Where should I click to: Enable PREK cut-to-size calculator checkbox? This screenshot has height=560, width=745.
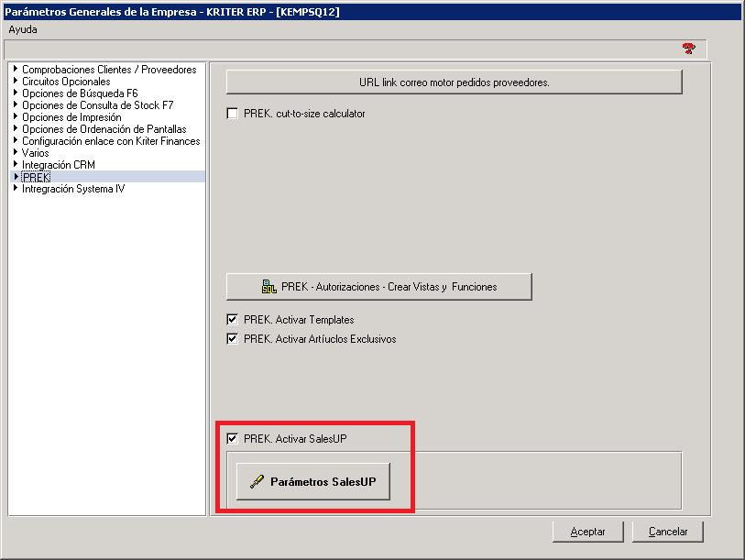233,114
